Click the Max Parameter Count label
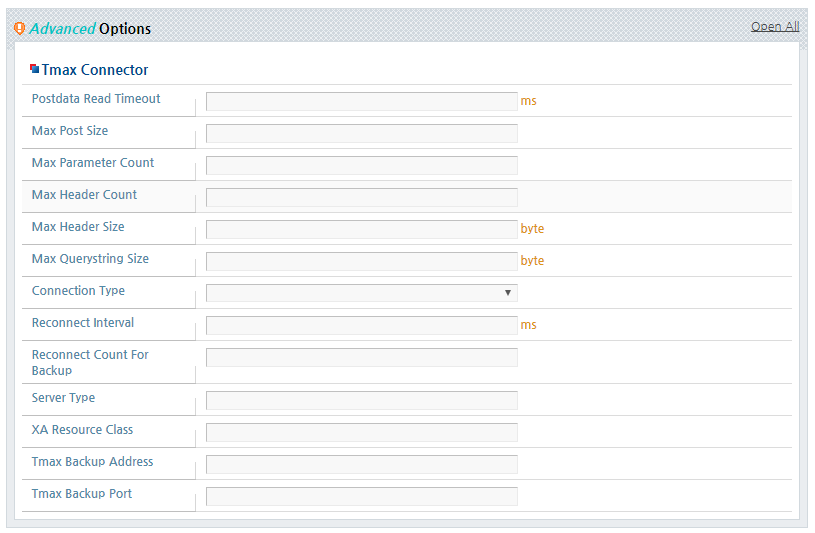 click(93, 163)
